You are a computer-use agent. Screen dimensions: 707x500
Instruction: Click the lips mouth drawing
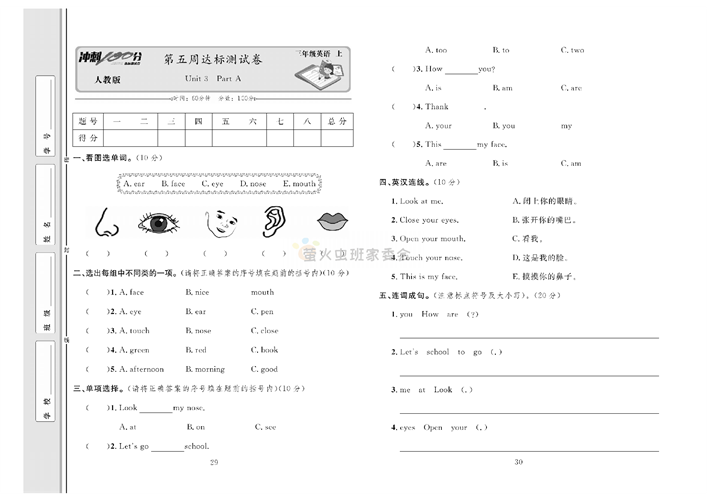pyautogui.click(x=332, y=221)
